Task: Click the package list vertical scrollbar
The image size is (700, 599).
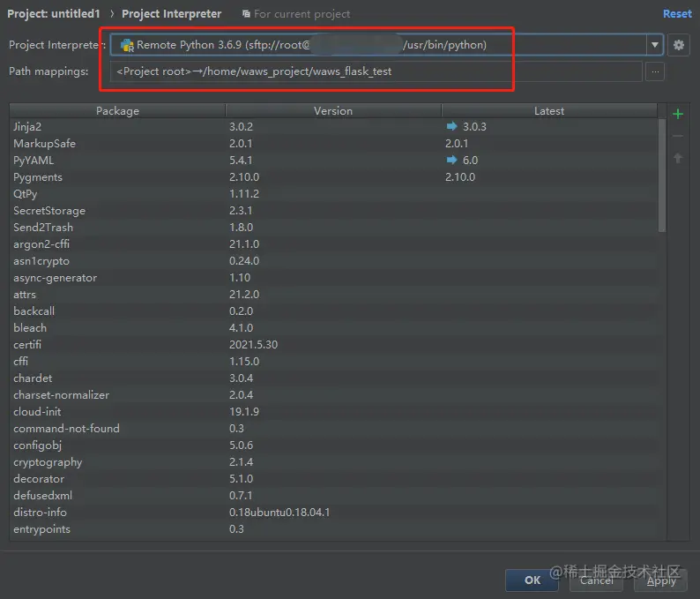Action: [661, 175]
